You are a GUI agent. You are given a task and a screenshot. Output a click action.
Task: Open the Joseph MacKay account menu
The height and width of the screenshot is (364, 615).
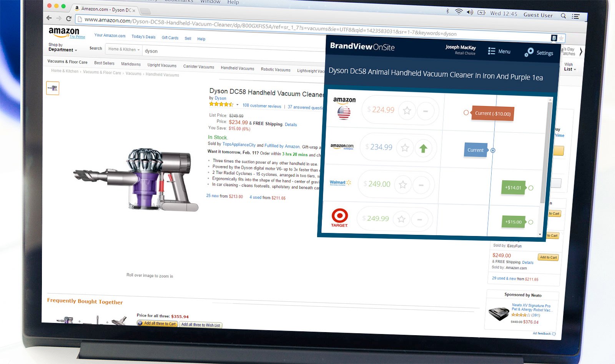pos(460,50)
